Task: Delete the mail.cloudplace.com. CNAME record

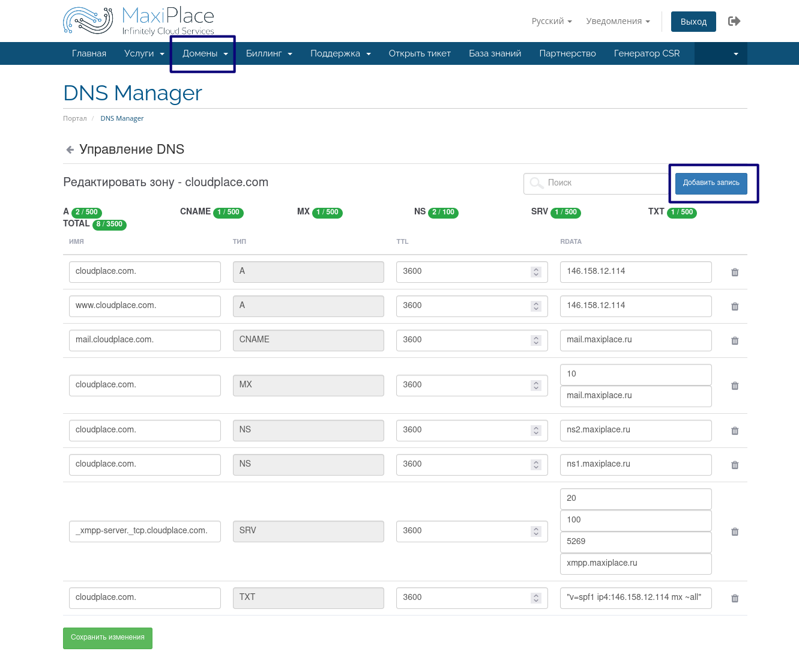Action: (735, 341)
